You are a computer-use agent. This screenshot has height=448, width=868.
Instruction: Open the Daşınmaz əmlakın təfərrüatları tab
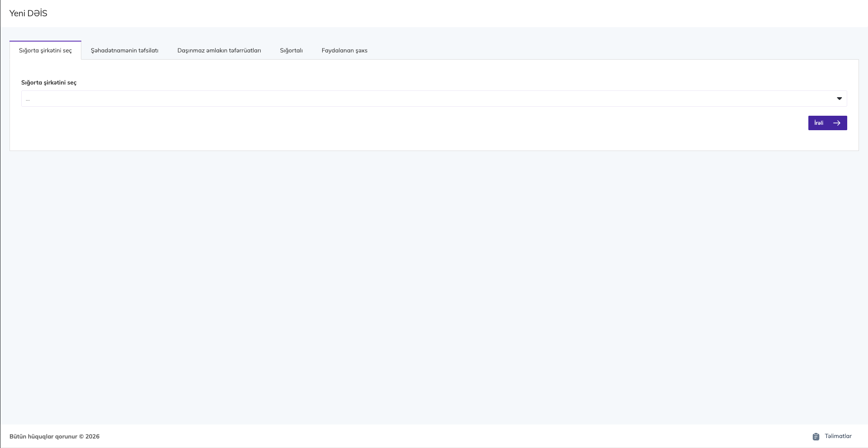[x=219, y=51]
